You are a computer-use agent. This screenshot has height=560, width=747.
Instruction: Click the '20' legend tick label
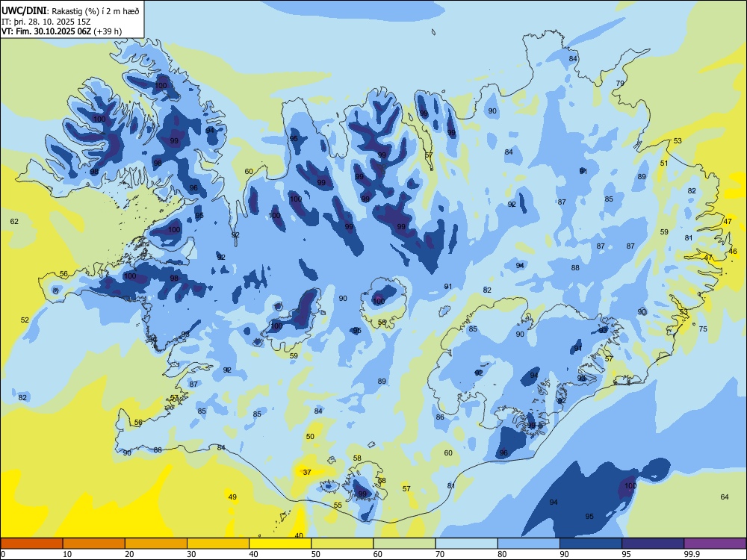pos(129,554)
